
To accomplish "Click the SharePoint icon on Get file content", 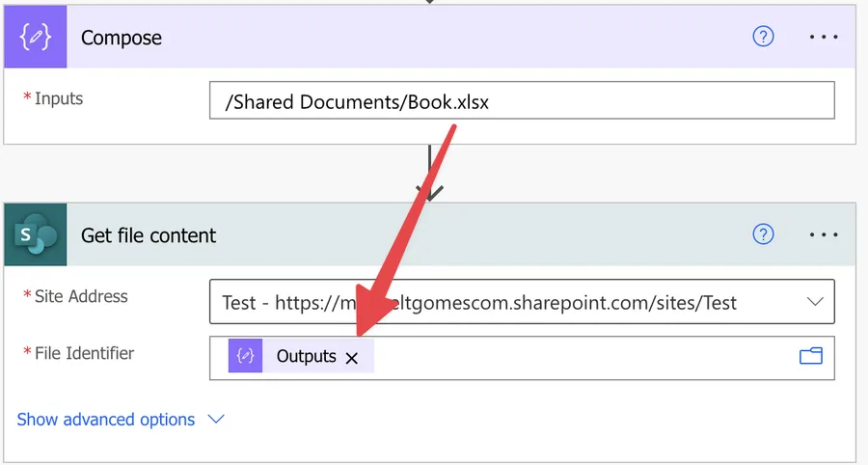I will coord(36,234).
